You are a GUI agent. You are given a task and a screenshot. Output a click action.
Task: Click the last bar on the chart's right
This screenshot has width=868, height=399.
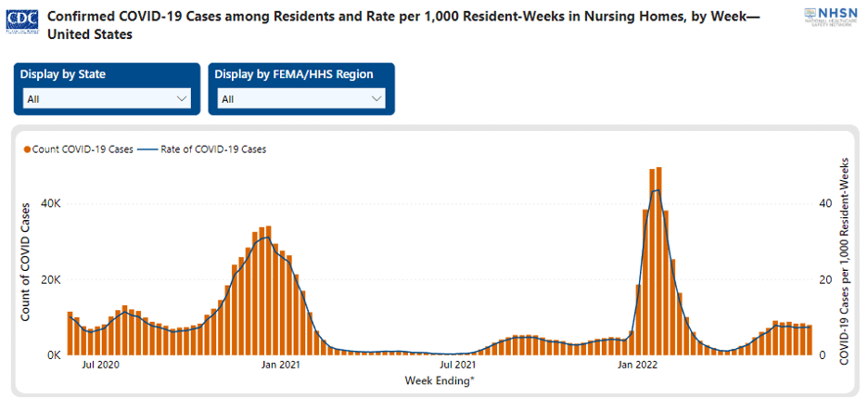point(809,340)
